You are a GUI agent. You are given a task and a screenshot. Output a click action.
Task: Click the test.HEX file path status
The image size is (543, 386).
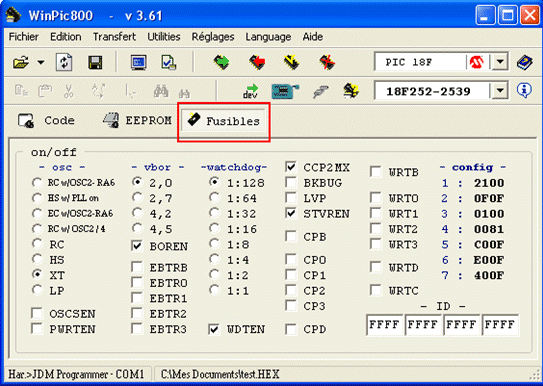[x=220, y=374]
